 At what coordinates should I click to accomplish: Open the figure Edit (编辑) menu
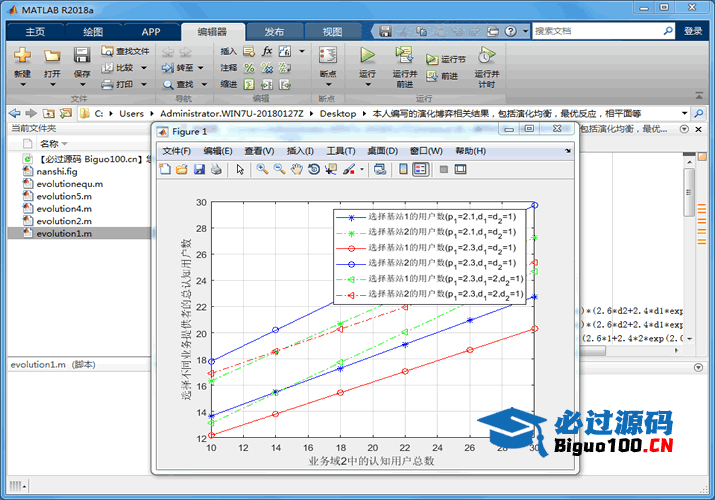(x=218, y=151)
